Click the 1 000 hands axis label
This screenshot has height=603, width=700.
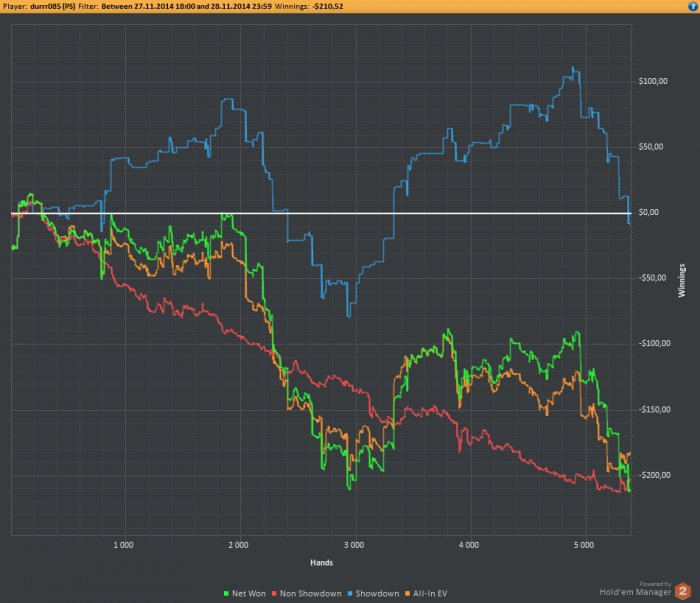click(x=123, y=545)
